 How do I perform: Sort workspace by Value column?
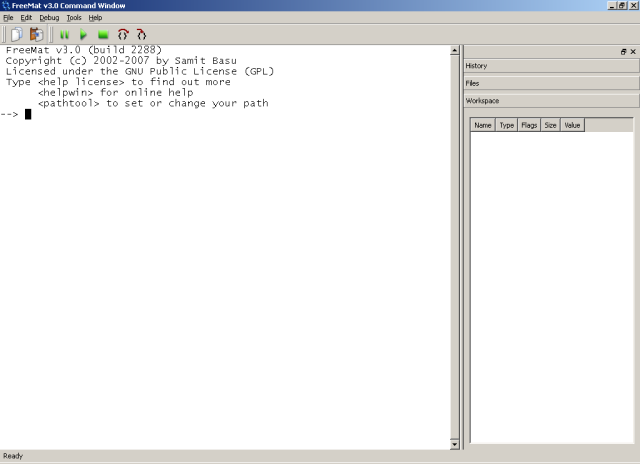click(x=572, y=125)
